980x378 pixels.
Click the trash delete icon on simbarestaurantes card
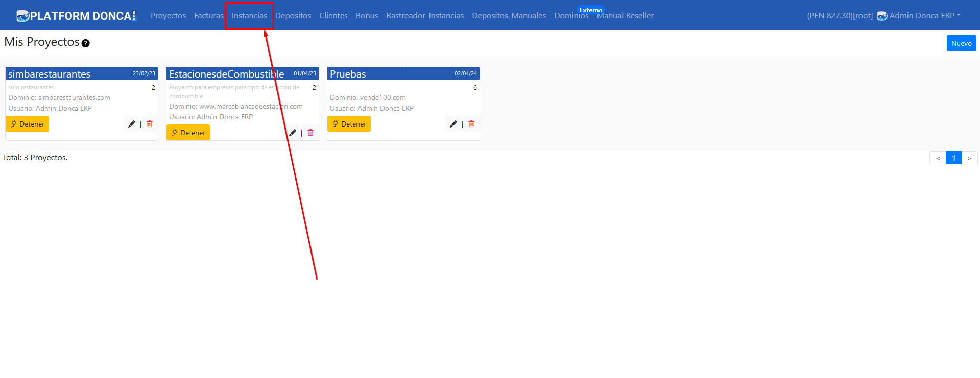(x=150, y=124)
